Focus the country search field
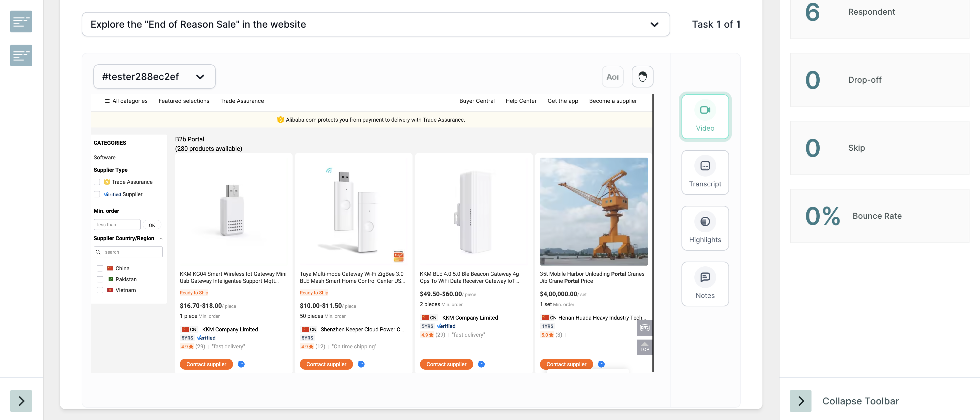Image resolution: width=980 pixels, height=420 pixels. (x=128, y=252)
